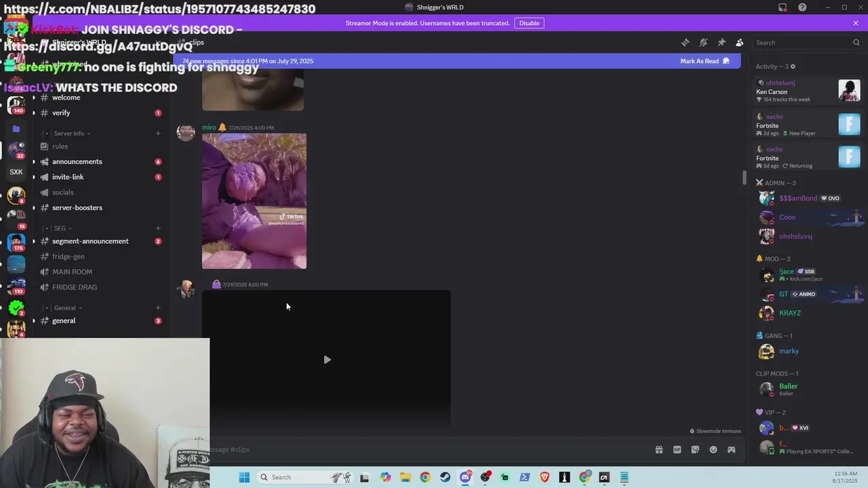Click the muted notification bell icon
Image resolution: width=868 pixels, height=488 pixels.
pos(703,43)
